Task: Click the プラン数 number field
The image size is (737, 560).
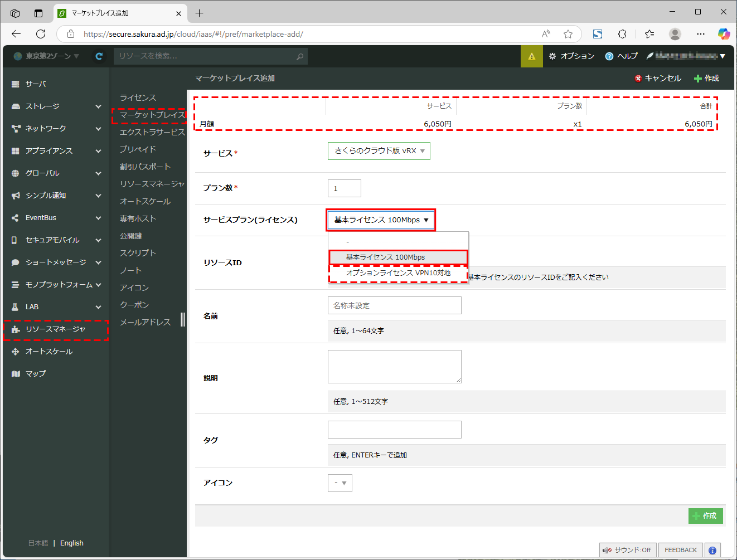Action: point(345,188)
